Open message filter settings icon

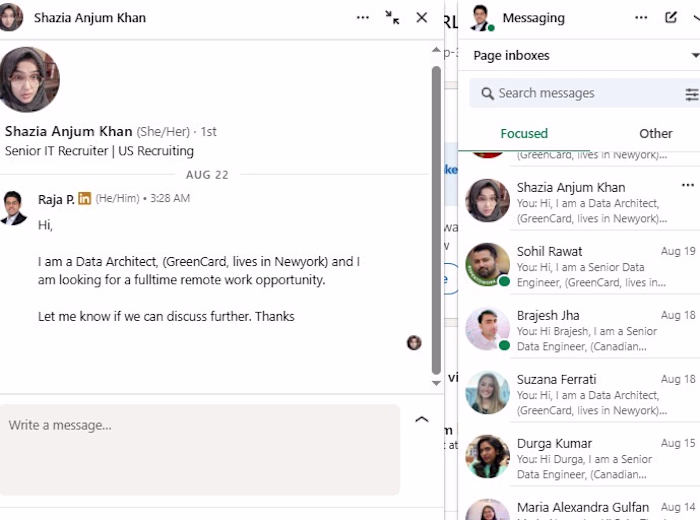[692, 94]
